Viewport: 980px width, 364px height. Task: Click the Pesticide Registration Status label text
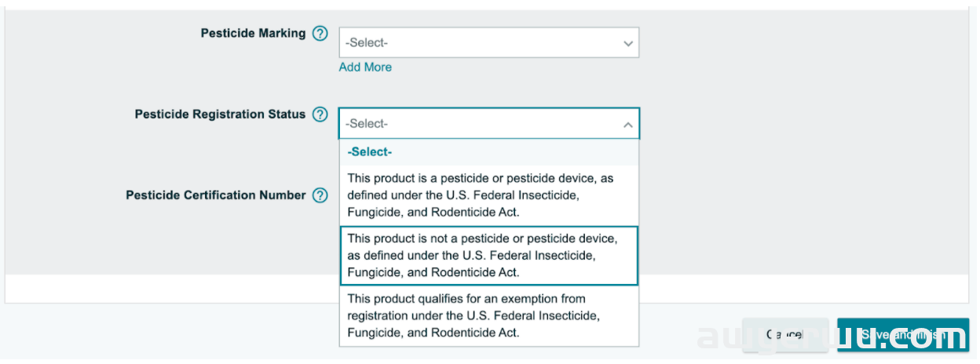click(x=220, y=115)
